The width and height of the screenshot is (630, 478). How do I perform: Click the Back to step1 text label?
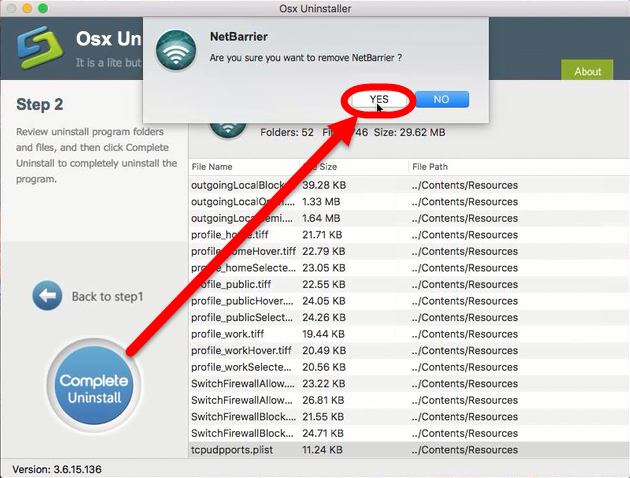point(107,297)
